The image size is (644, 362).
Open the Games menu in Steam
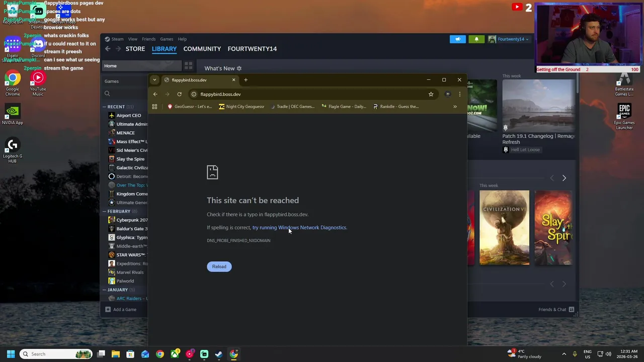pos(167,39)
